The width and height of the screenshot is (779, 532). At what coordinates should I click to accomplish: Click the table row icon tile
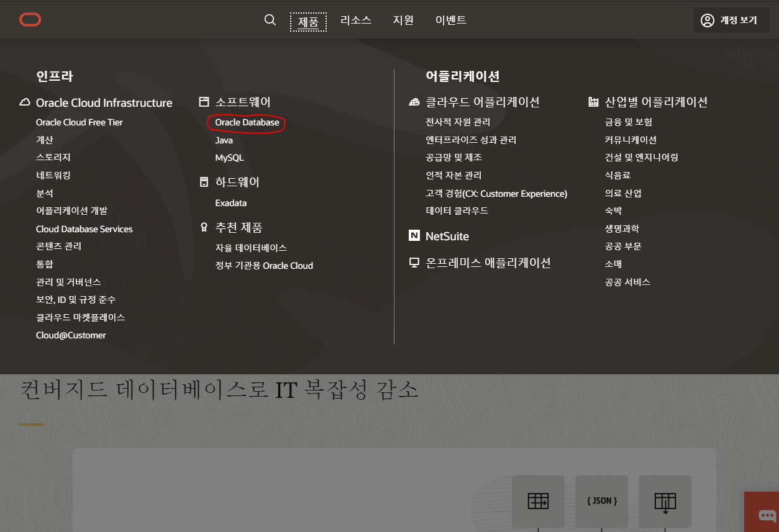click(538, 502)
